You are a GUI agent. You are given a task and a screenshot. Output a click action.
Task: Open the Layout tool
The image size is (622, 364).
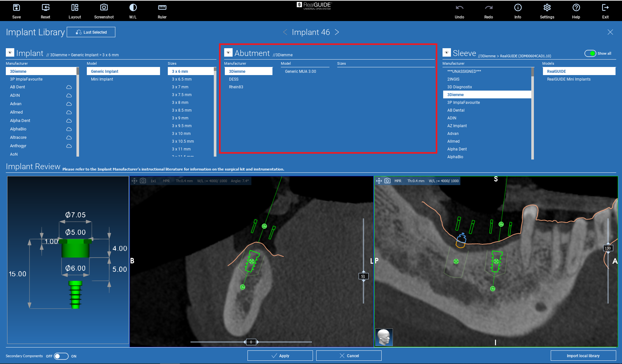coord(75,8)
